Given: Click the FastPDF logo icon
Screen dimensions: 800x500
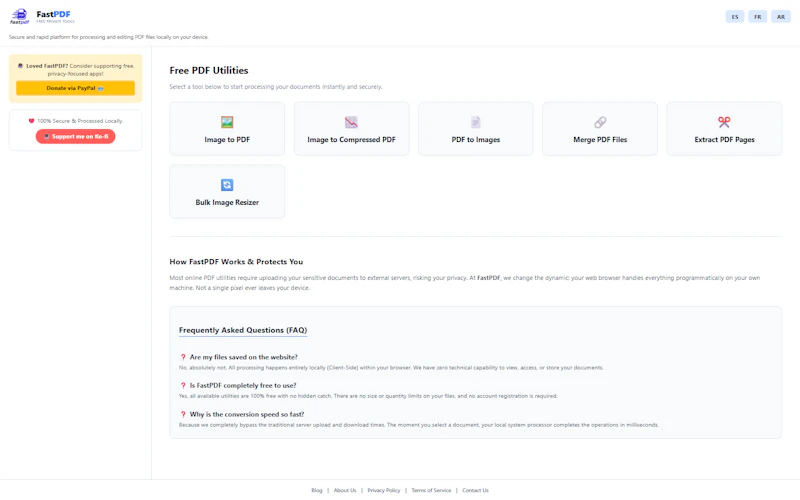Looking at the screenshot, I should click(20, 16).
